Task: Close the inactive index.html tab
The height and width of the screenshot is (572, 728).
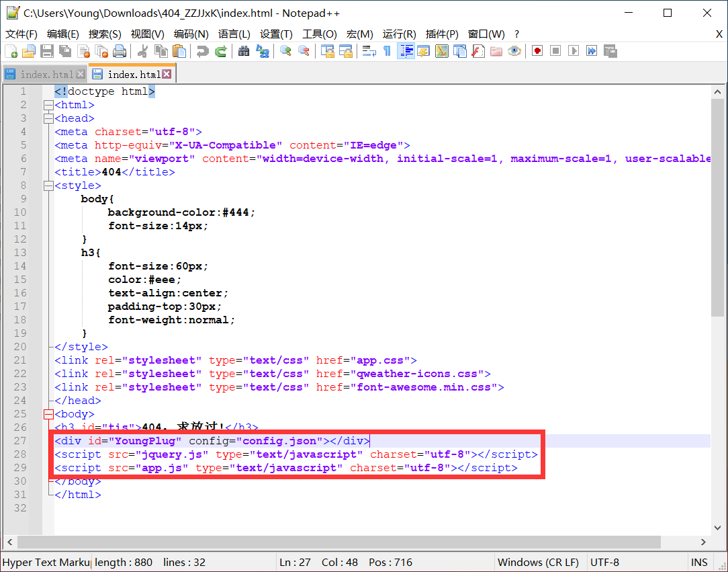Action: [81, 74]
